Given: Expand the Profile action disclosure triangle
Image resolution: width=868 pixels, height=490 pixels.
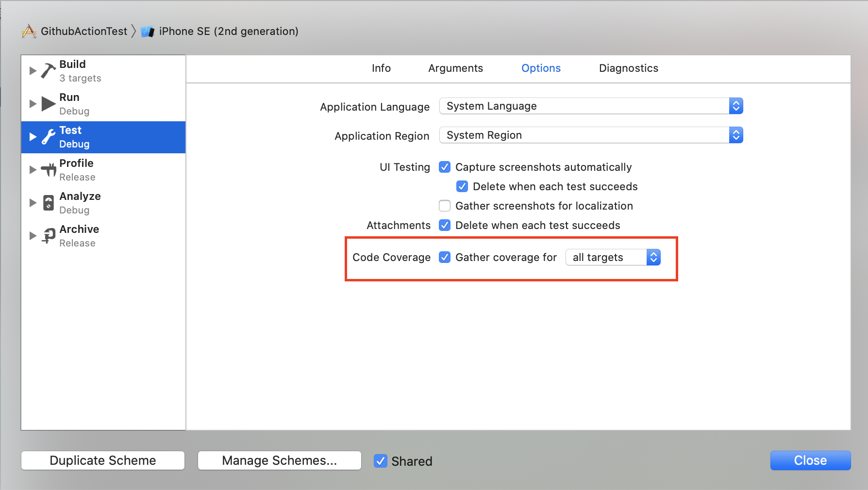Looking at the screenshot, I should 33,170.
